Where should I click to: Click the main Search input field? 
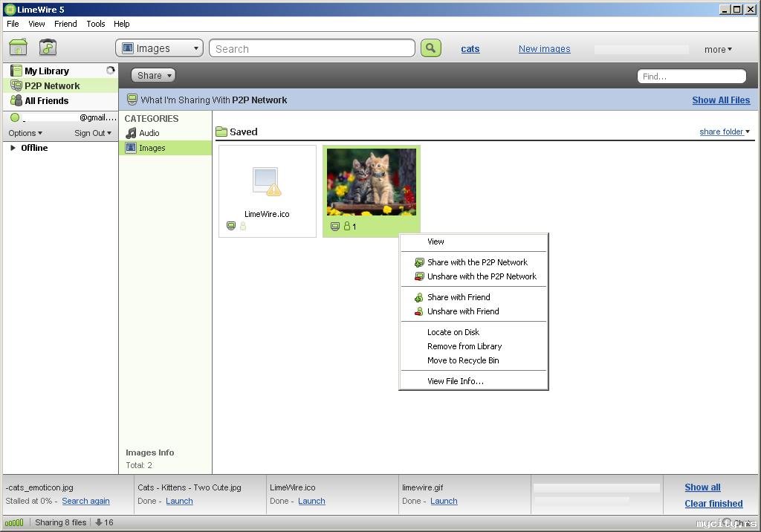pos(312,48)
